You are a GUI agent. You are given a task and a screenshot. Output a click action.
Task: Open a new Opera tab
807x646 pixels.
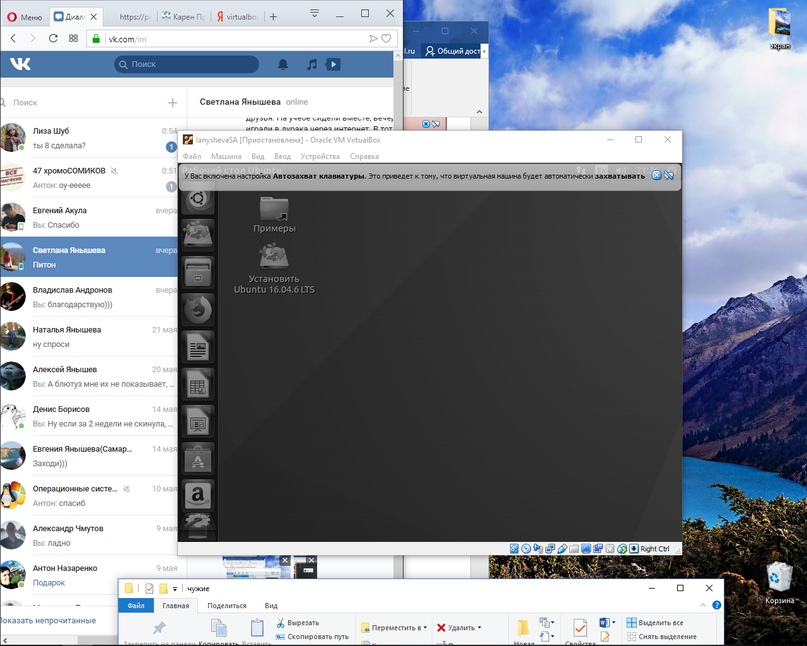coord(273,17)
